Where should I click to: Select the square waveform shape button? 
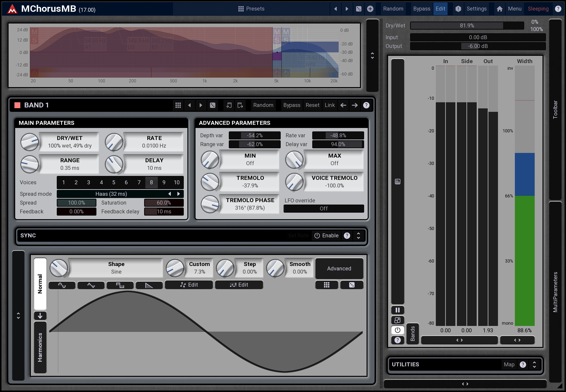[x=120, y=285]
